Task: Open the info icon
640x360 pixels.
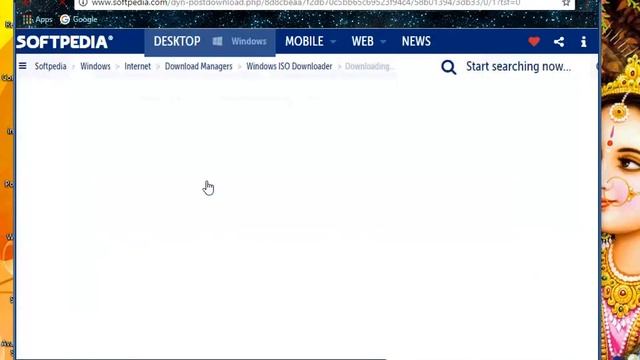Action: pyautogui.click(x=584, y=42)
